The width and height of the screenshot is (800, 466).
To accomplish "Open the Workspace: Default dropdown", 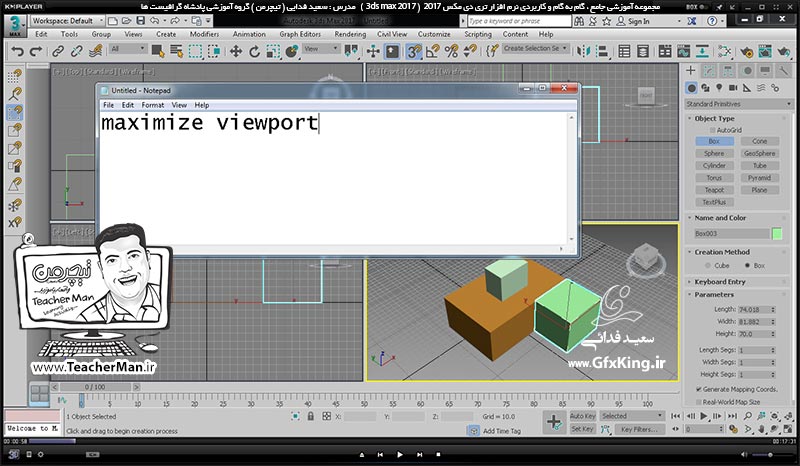I will point(67,21).
